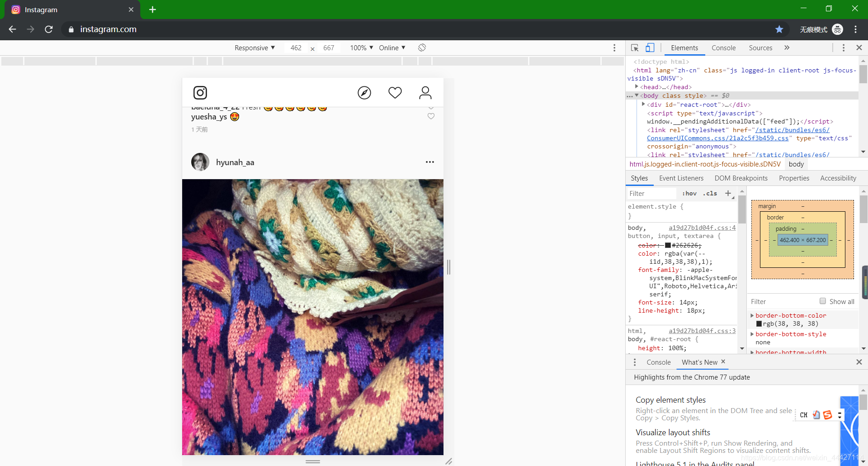Open the activity heart icon

(395, 93)
